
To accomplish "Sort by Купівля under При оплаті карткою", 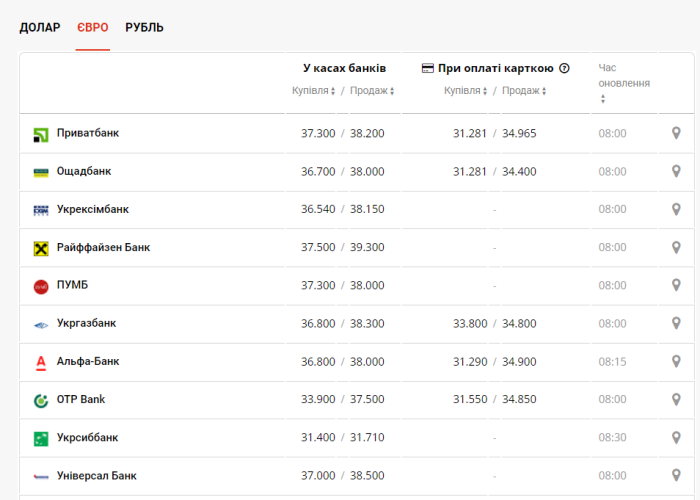I will point(466,91).
